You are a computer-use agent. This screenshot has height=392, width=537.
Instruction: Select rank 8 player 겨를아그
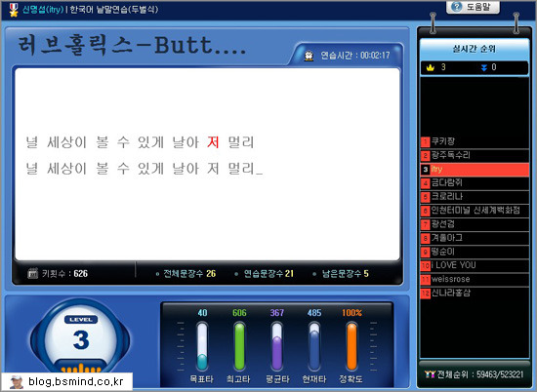(475, 238)
